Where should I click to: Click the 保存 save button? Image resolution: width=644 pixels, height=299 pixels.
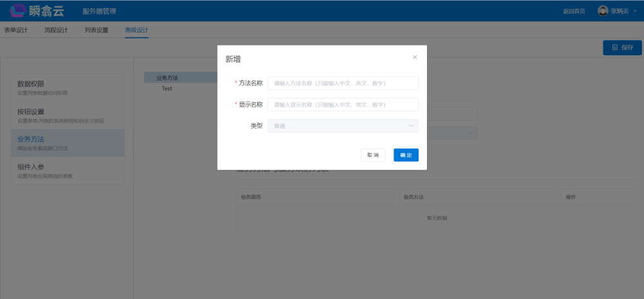coord(622,47)
